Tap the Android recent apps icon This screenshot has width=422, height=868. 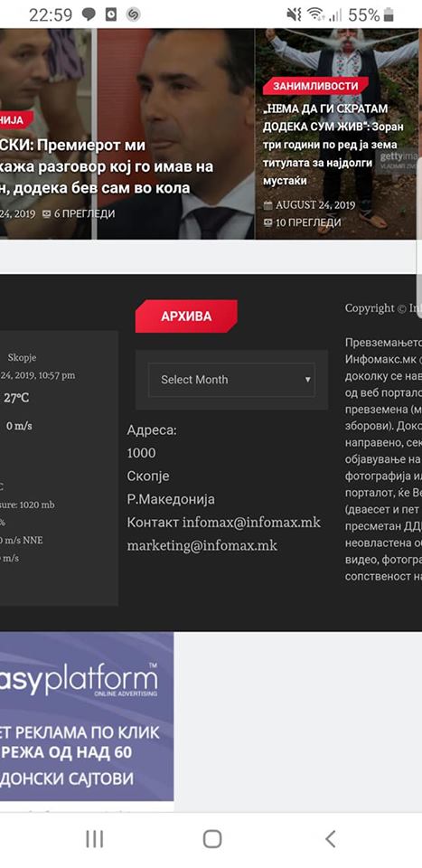[95, 839]
